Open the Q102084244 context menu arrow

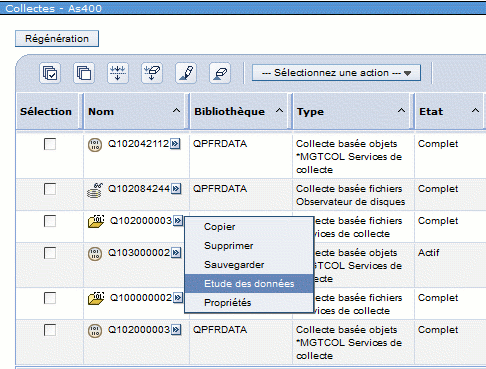point(176,189)
